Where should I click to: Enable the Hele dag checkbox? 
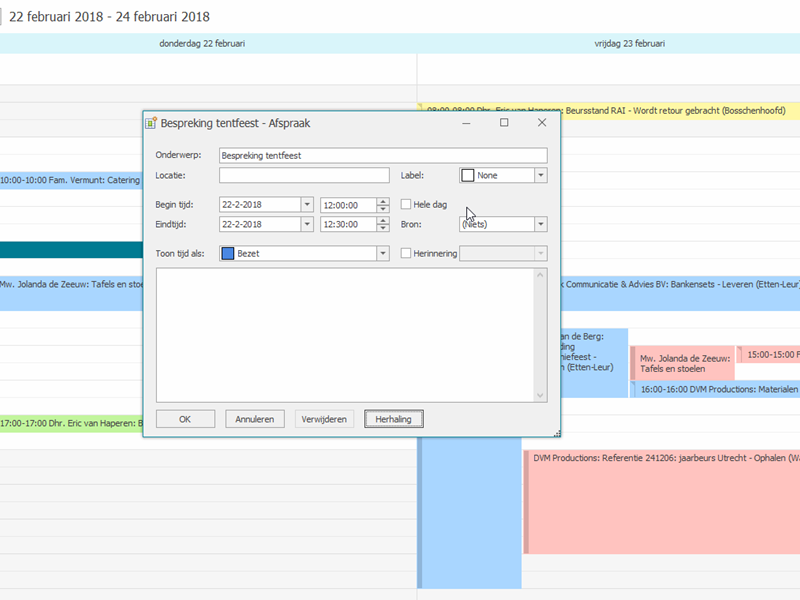406,204
